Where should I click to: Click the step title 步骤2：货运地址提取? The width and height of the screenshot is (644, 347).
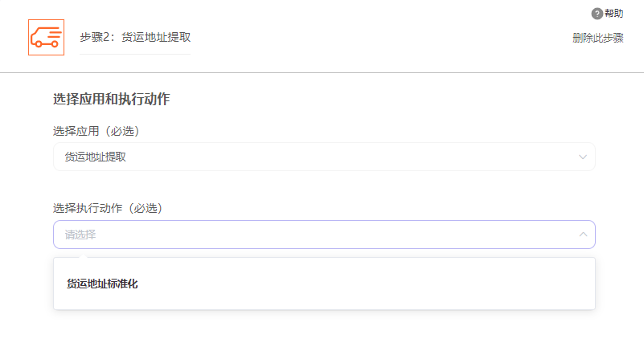pyautogui.click(x=135, y=37)
